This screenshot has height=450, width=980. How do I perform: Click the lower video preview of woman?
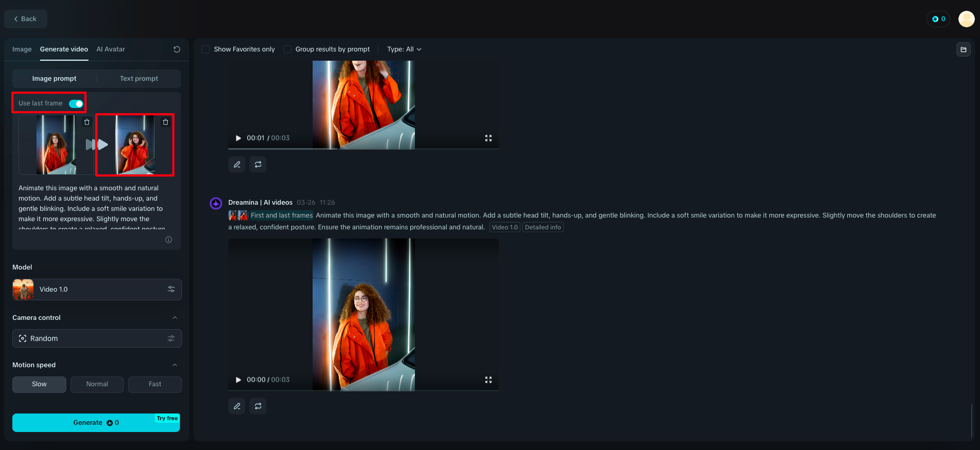click(364, 315)
